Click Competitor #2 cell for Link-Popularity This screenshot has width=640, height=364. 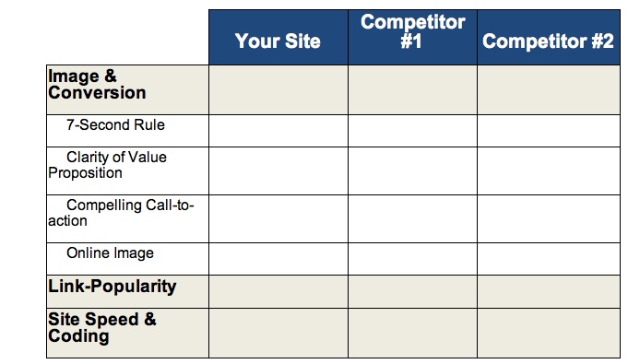pyautogui.click(x=549, y=291)
